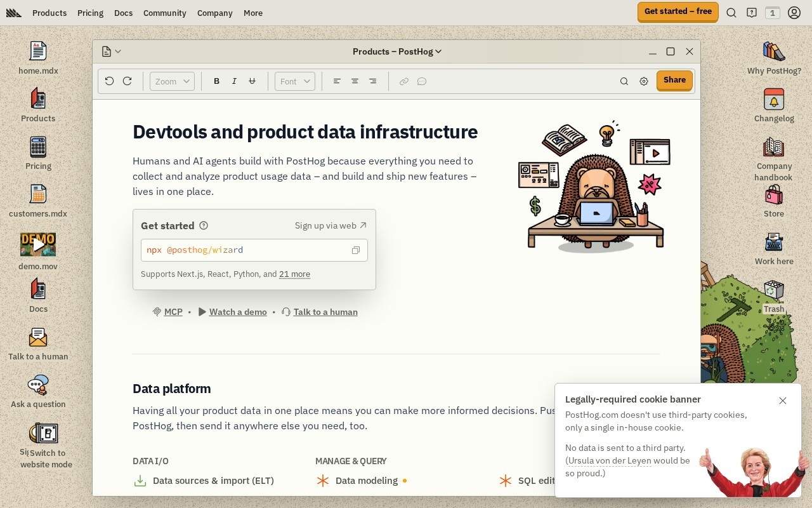Open the home.mdx desktop icon

[38, 58]
